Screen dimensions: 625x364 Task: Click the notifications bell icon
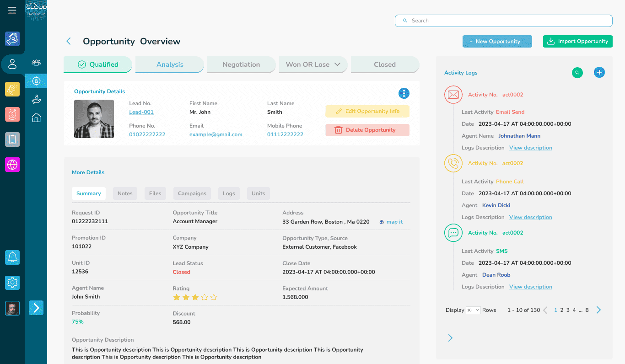[x=12, y=257]
